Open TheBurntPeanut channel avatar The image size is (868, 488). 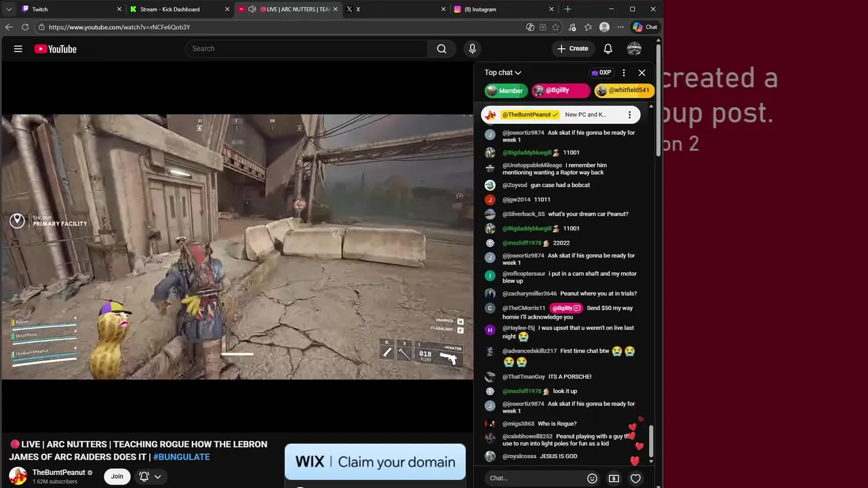[x=18, y=476]
